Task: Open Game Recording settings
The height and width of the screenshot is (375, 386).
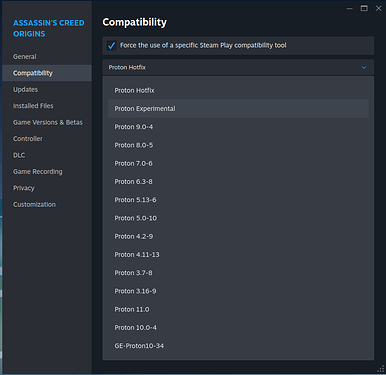Action: (47, 172)
